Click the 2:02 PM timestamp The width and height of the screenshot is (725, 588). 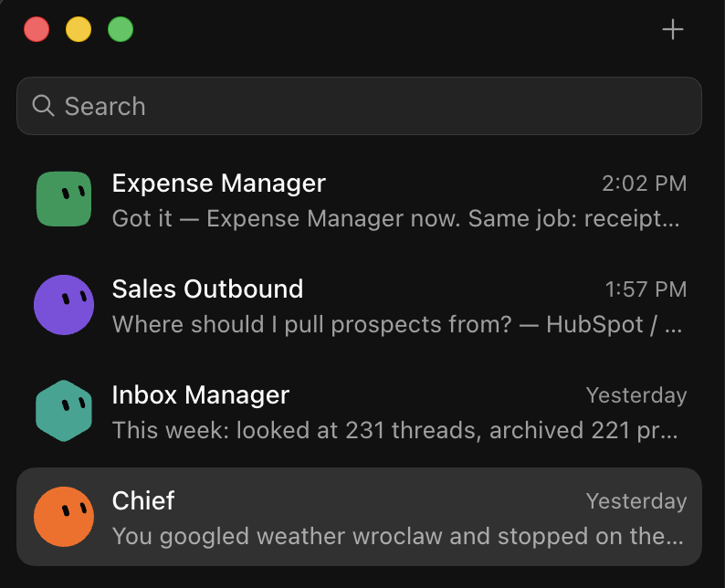click(644, 184)
